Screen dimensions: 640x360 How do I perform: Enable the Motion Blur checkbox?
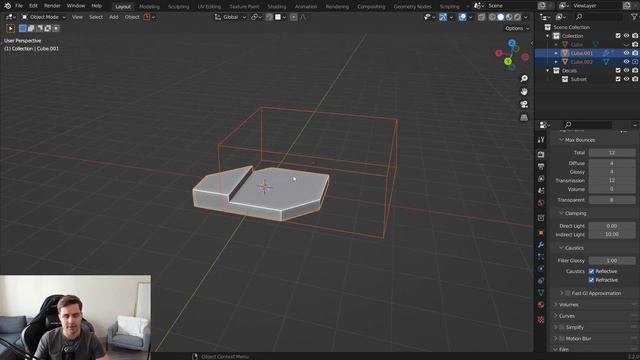point(562,338)
